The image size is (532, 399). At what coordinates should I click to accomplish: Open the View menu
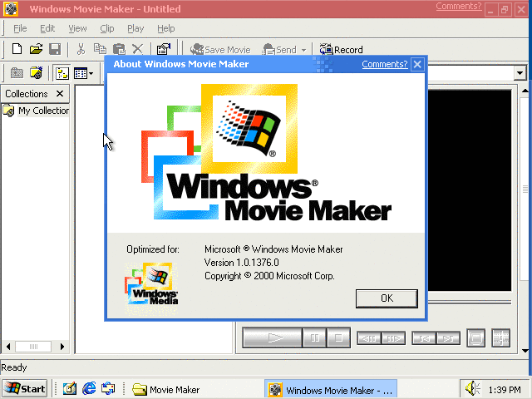pos(77,28)
